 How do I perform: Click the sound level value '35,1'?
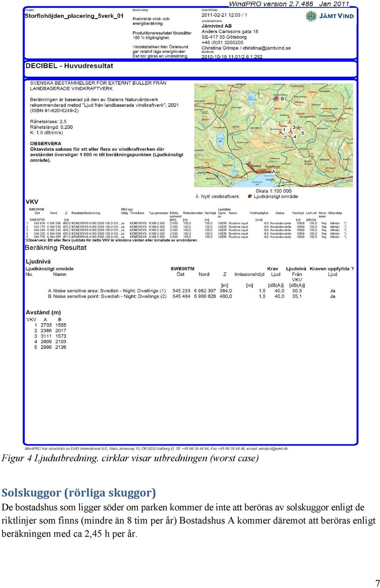(x=297, y=296)
